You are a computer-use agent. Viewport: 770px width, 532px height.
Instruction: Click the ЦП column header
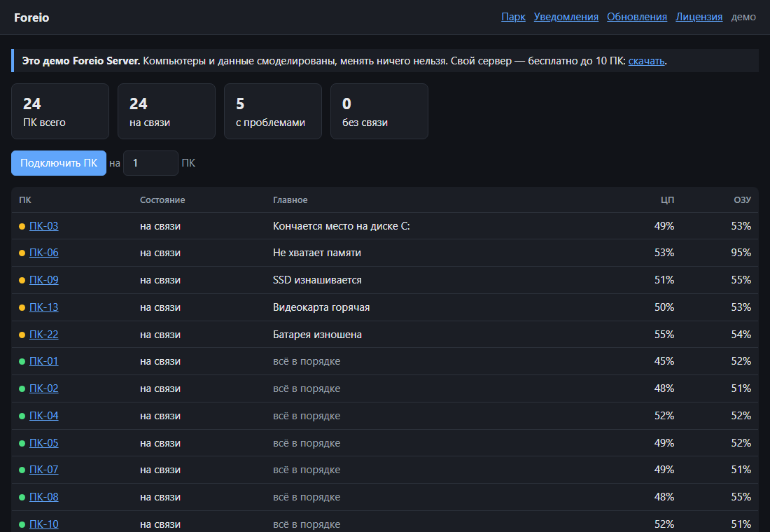coord(667,200)
